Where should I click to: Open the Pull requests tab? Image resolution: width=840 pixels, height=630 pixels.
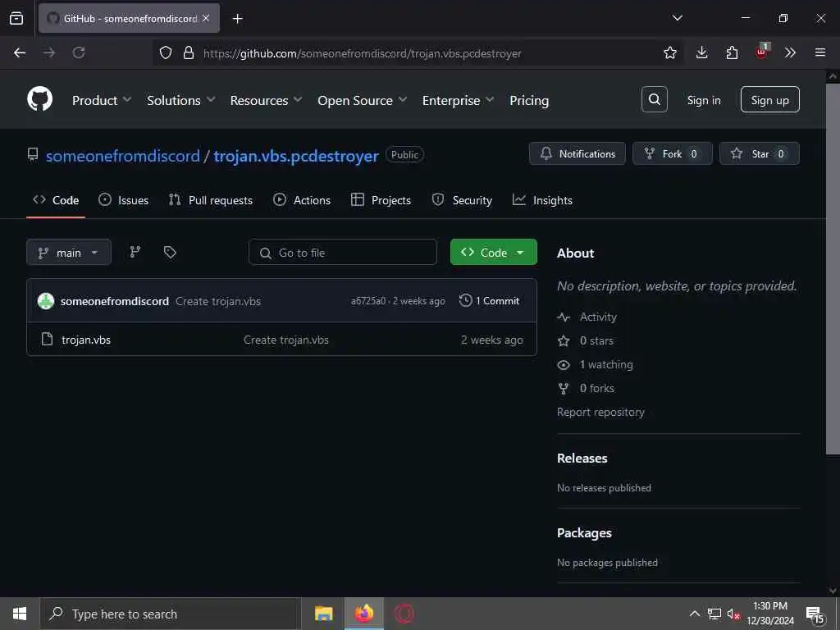(x=211, y=200)
